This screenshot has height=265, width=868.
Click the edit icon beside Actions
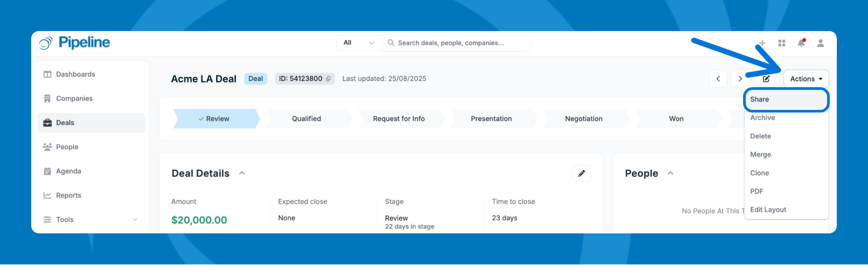point(766,79)
